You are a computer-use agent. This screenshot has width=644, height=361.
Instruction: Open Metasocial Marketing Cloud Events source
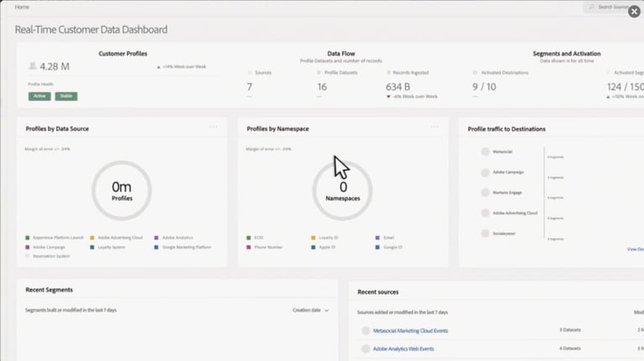tap(410, 331)
